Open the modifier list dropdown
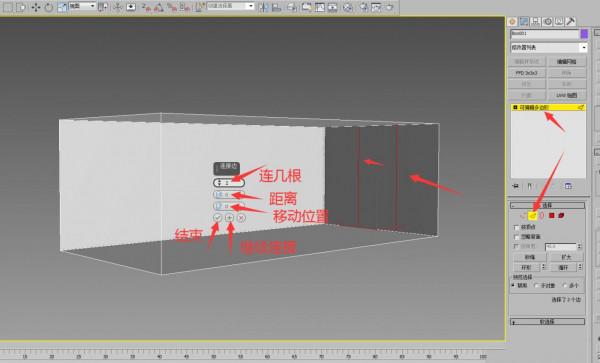This screenshot has width=600, height=363. click(x=548, y=48)
